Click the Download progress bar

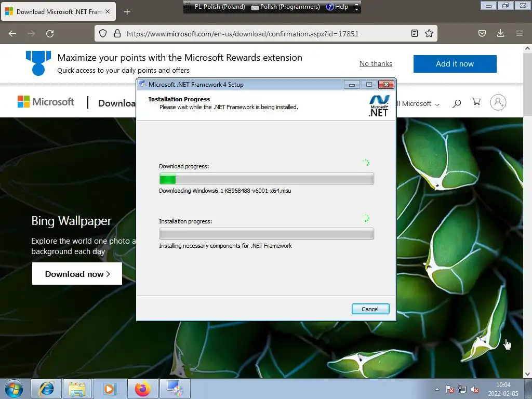(267, 179)
